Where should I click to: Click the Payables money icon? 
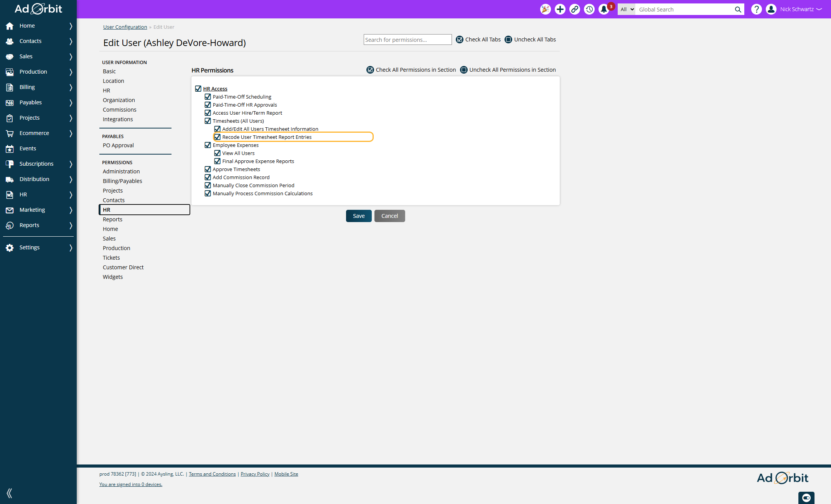coord(10,102)
